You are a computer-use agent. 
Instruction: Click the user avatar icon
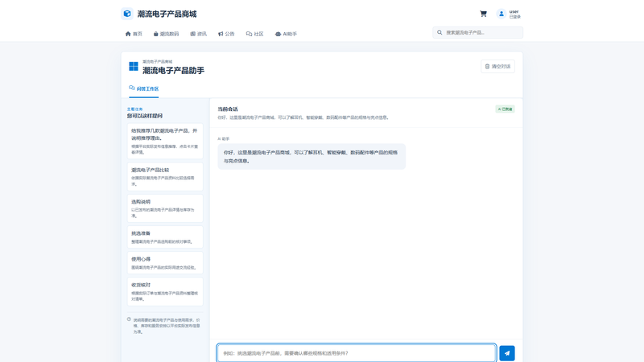click(501, 14)
